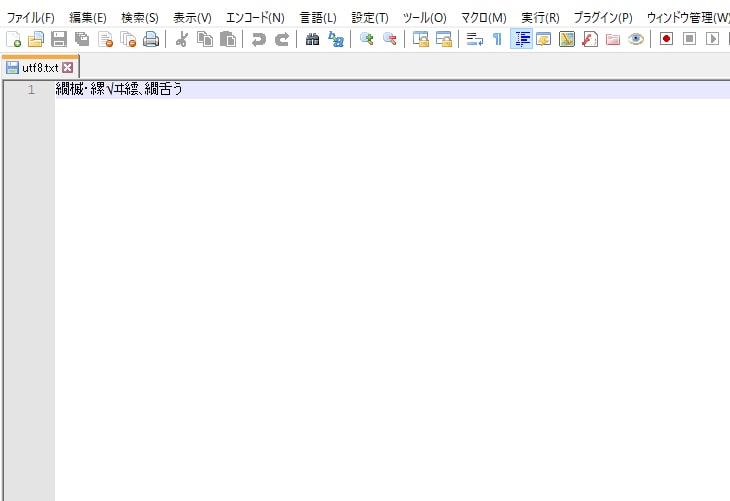Undo the last action
This screenshot has width=730, height=501.
click(258, 39)
